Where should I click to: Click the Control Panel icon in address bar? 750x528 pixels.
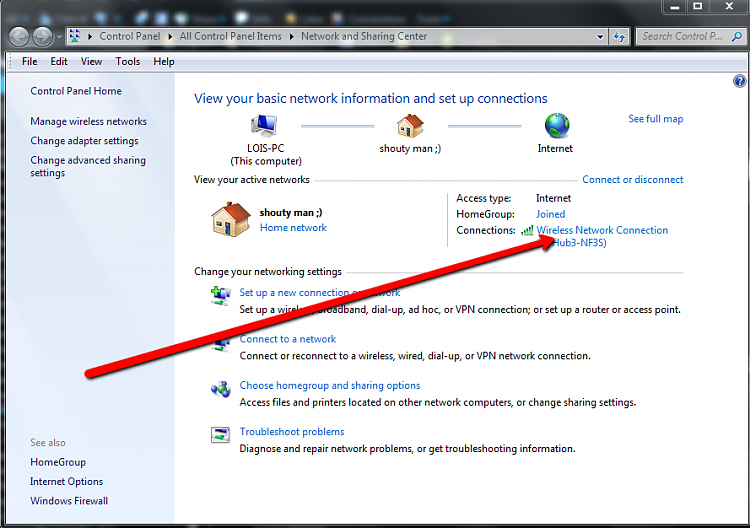pyautogui.click(x=75, y=36)
